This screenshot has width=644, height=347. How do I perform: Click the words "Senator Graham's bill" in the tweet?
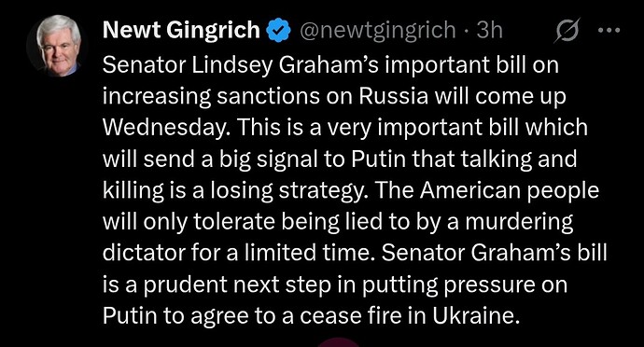[x=494, y=253]
